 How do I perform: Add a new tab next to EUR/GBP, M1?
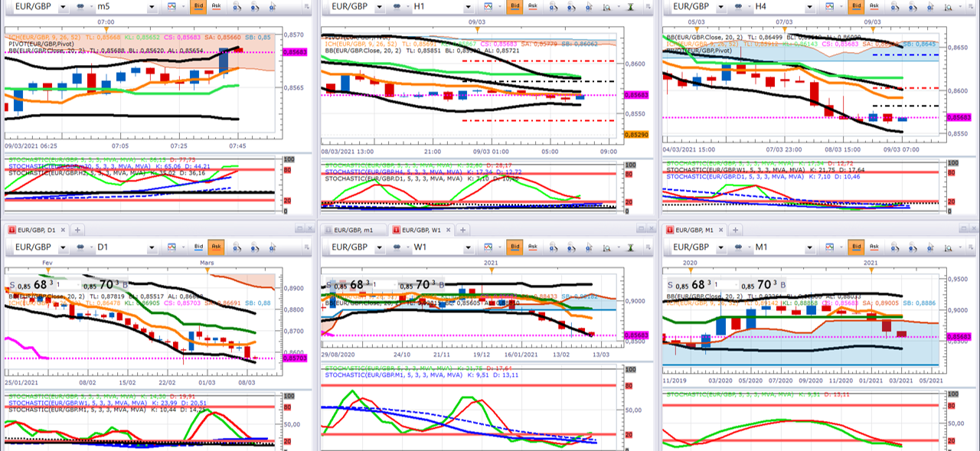pos(736,230)
